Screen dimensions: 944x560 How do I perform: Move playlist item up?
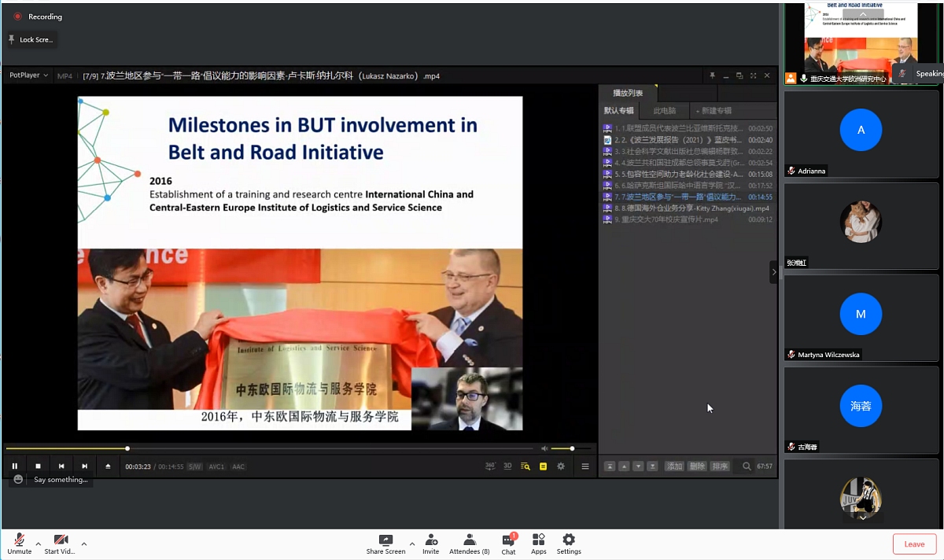(624, 466)
